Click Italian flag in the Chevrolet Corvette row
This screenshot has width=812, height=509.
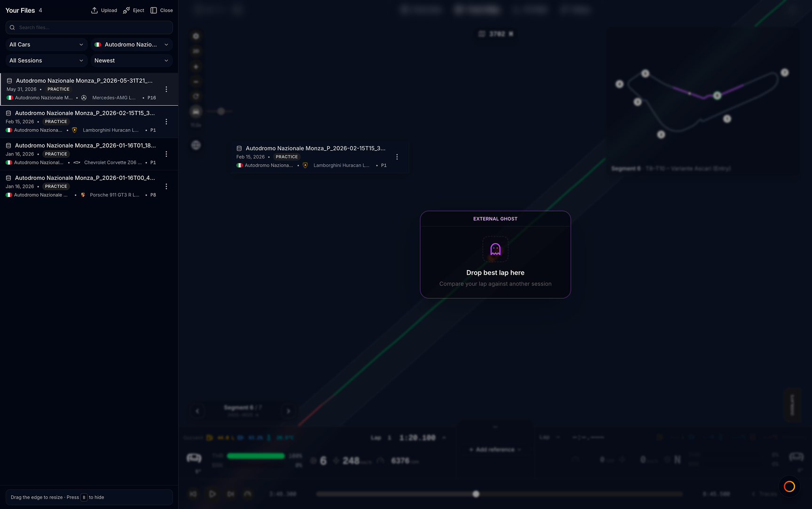[9, 162]
